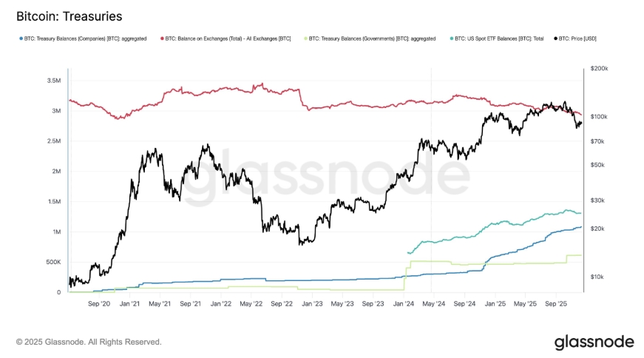Toggle the Treasury Balances (Companies) legend entry
644x358 pixels.
pos(83,38)
